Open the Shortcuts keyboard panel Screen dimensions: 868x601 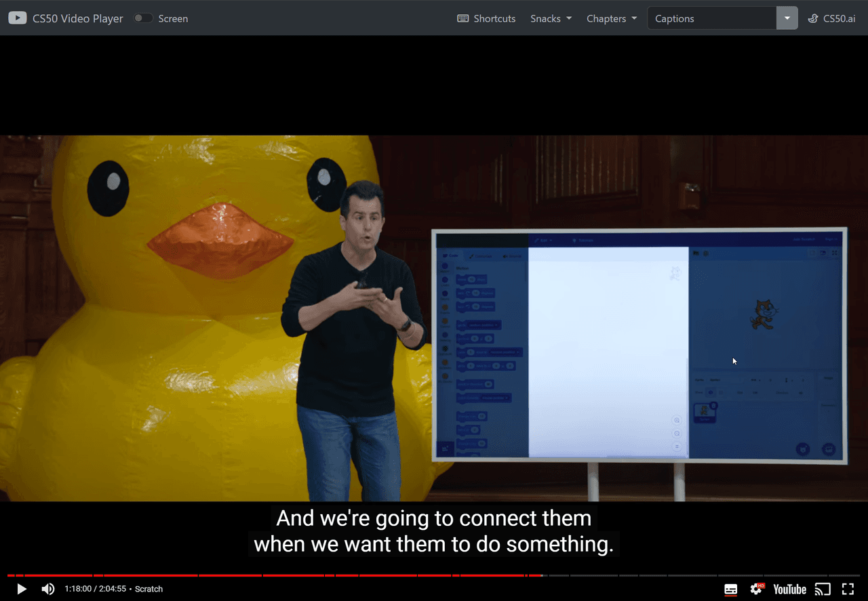coord(486,18)
